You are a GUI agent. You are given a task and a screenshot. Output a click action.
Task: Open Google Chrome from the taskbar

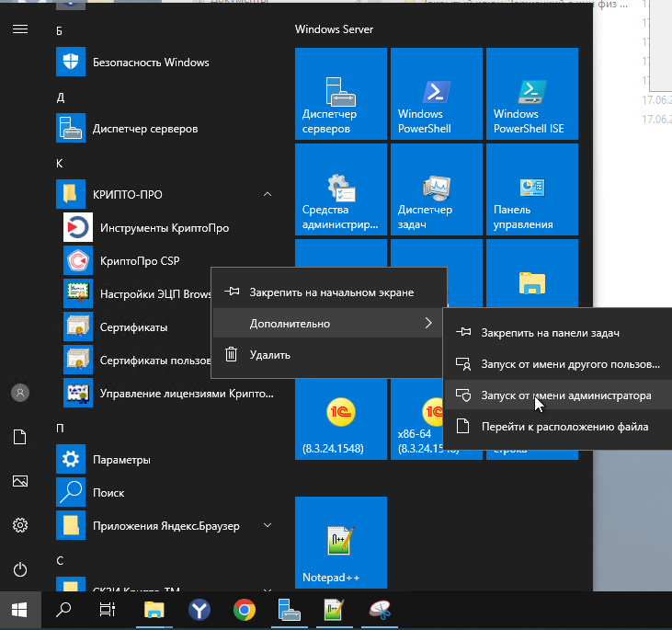tap(245, 610)
